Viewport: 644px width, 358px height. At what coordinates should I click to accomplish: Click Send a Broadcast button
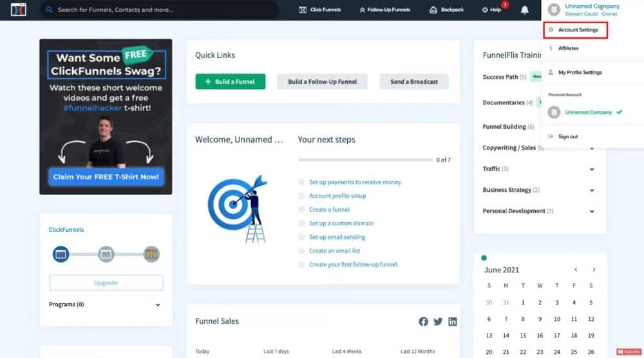click(x=414, y=82)
